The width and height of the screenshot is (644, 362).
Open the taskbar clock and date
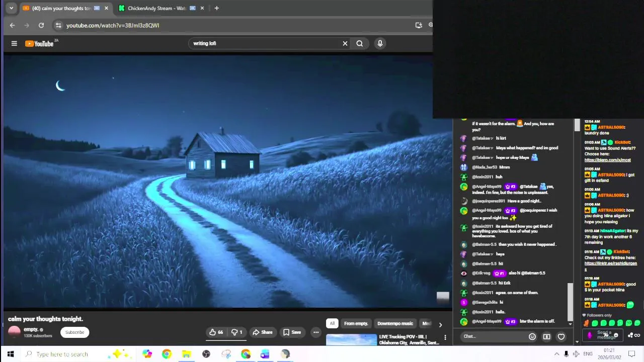pos(609,354)
